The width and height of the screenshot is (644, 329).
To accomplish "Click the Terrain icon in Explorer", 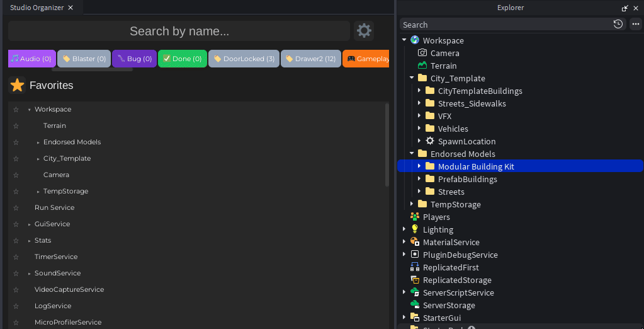I will tap(422, 66).
